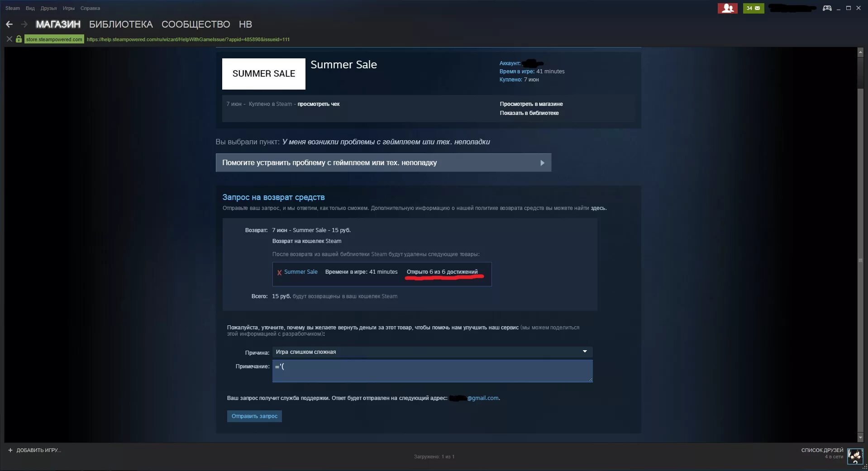Open friend avatar at bottom right
This screenshot has width=868, height=471.
click(855, 456)
